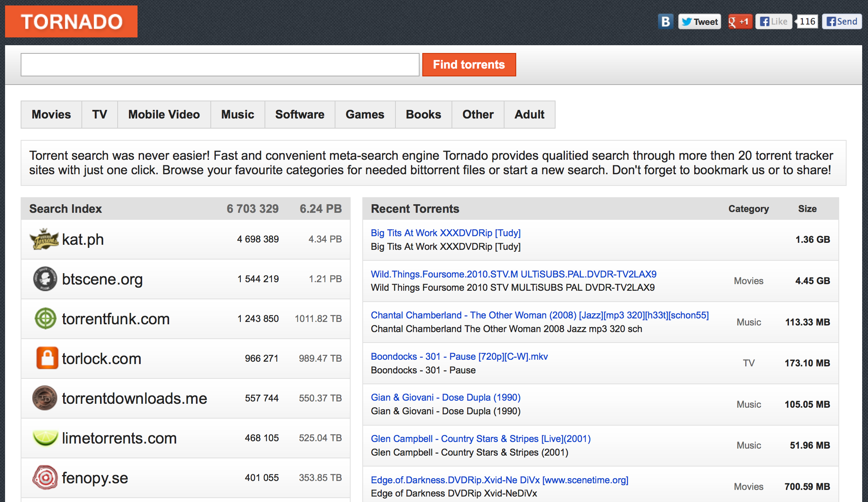Open the torrentdownloads.me tracker link
Screen dimensions: 868x502
click(134, 398)
